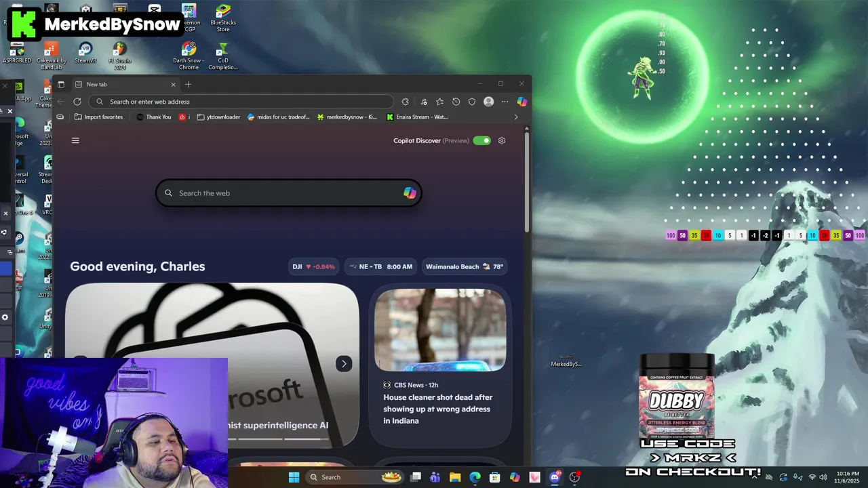Open a new tab with plus button
The height and width of the screenshot is (488, 868).
(189, 84)
